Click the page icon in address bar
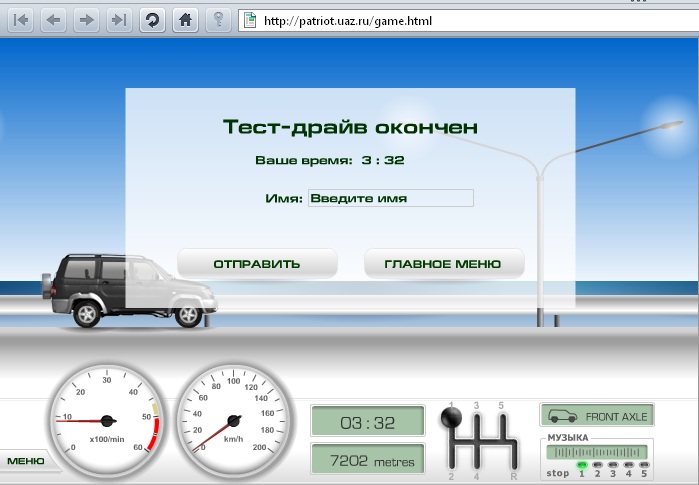 (250, 19)
